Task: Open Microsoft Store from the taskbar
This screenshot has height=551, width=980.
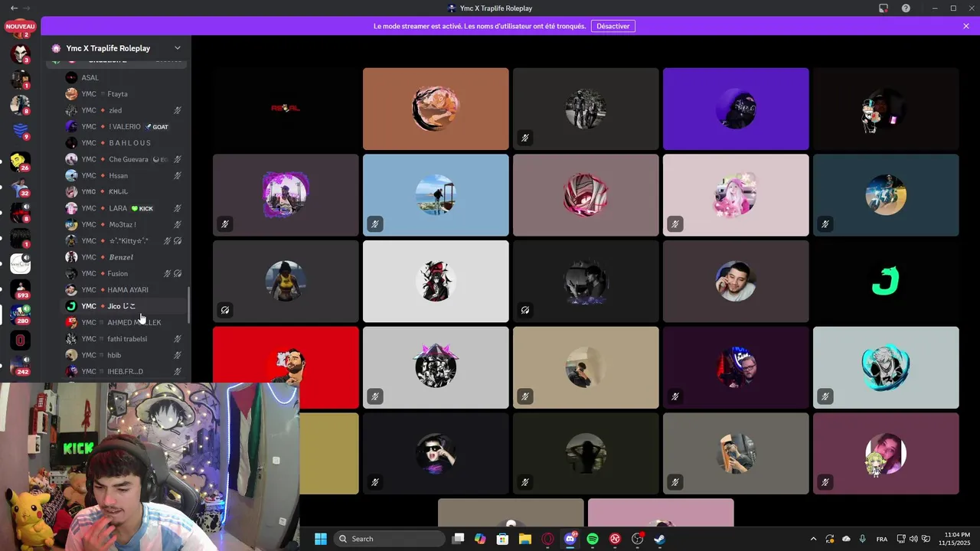Action: pyautogui.click(x=502, y=539)
